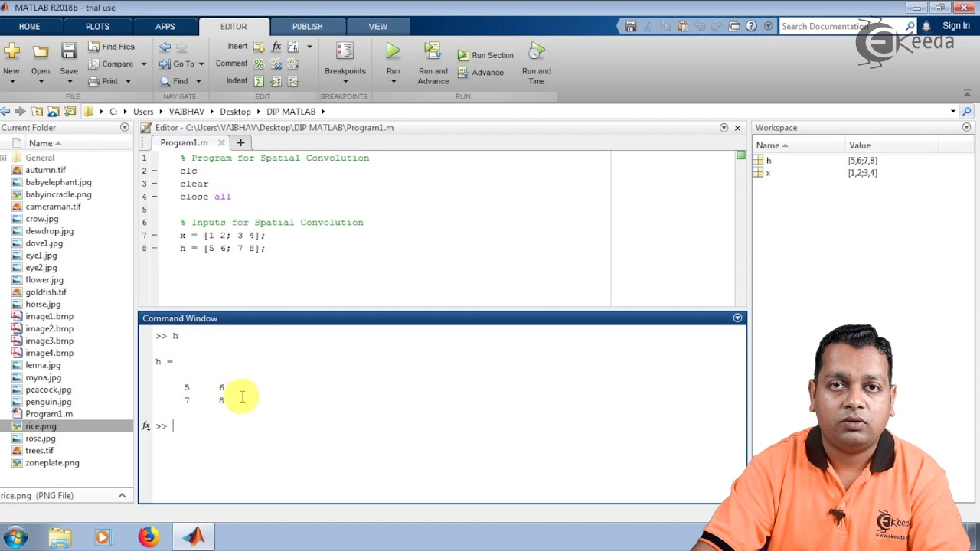Click the quick access Save icon
The height and width of the screenshot is (551, 980).
630,26
